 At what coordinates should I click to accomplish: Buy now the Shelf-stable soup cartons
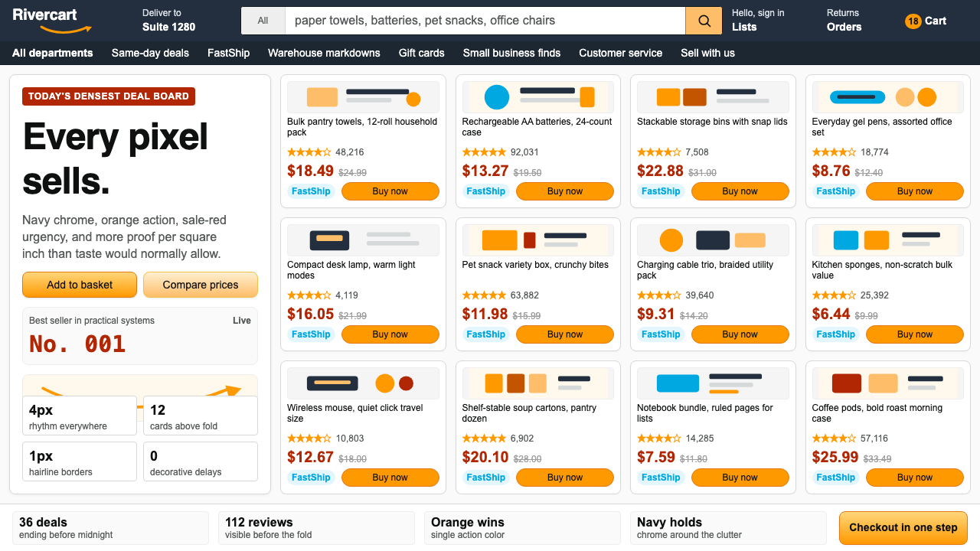coord(565,478)
